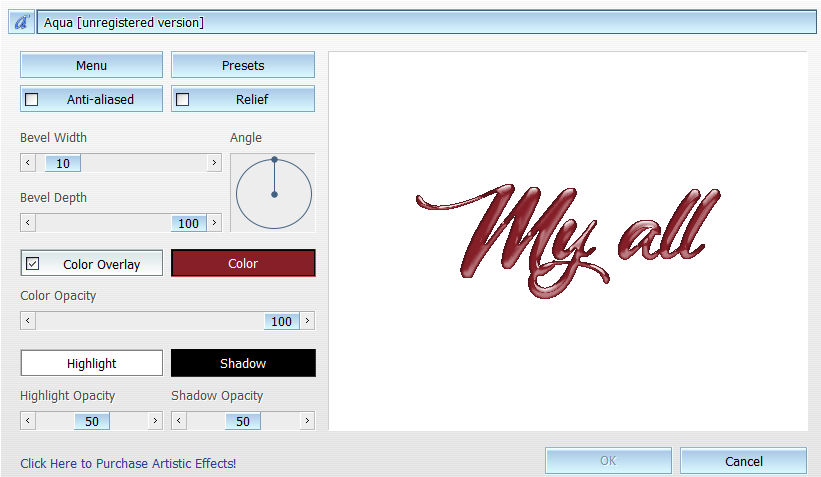The height and width of the screenshot is (477, 821).
Task: Click the Angle dial control
Action: click(x=274, y=192)
